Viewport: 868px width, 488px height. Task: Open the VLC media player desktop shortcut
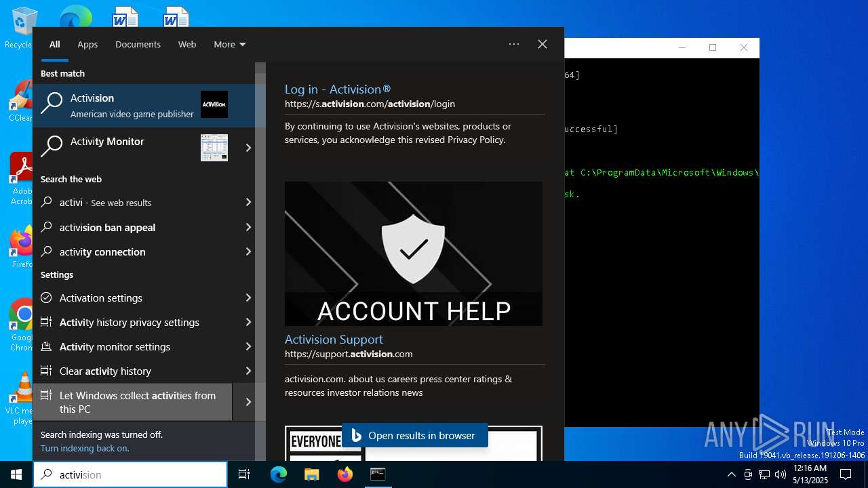point(20,399)
